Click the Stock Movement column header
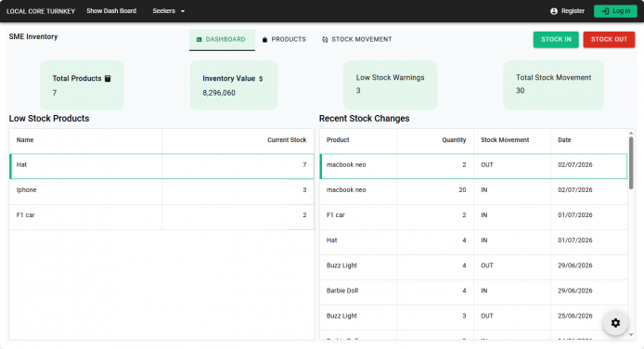This screenshot has width=644, height=349. (x=512, y=140)
